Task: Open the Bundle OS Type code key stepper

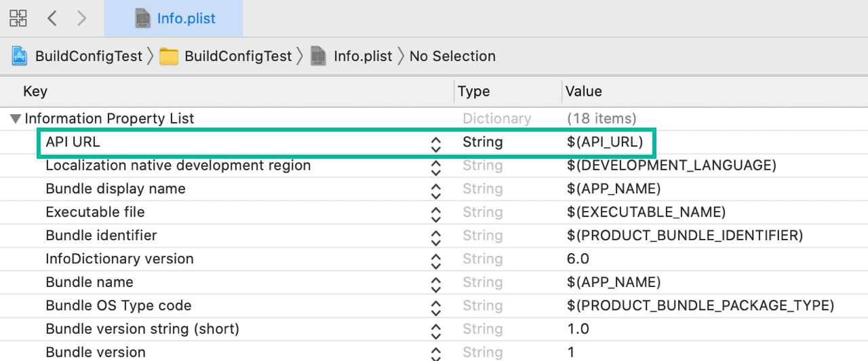Action: click(x=436, y=307)
